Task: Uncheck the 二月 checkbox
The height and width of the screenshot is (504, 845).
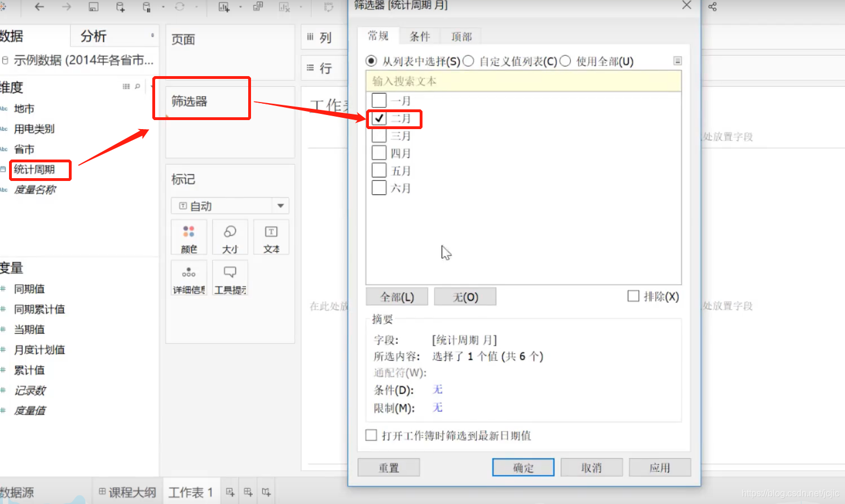Action: tap(379, 118)
